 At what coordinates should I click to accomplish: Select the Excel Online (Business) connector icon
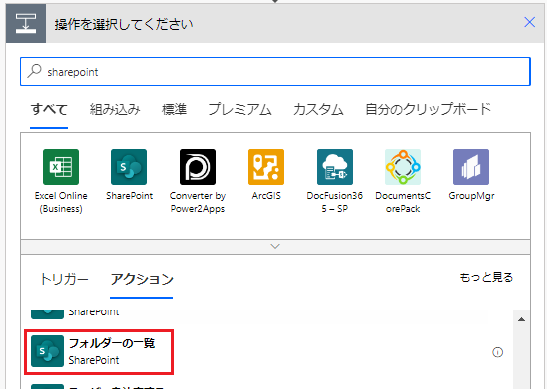[61, 167]
